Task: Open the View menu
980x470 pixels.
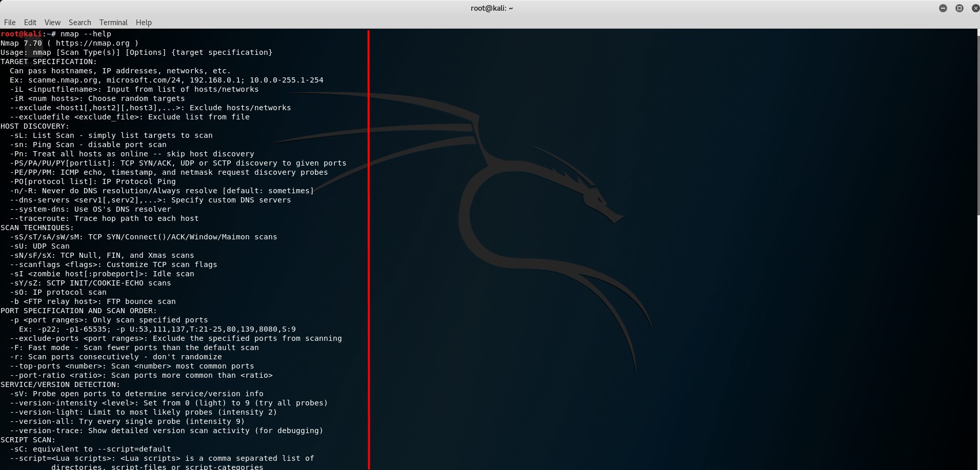Action: (x=52, y=23)
